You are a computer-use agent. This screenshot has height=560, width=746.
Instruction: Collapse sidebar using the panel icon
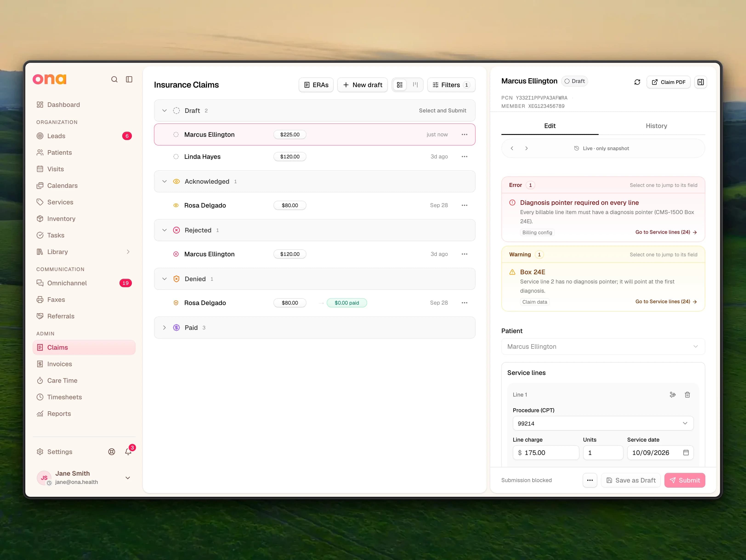coord(129,79)
